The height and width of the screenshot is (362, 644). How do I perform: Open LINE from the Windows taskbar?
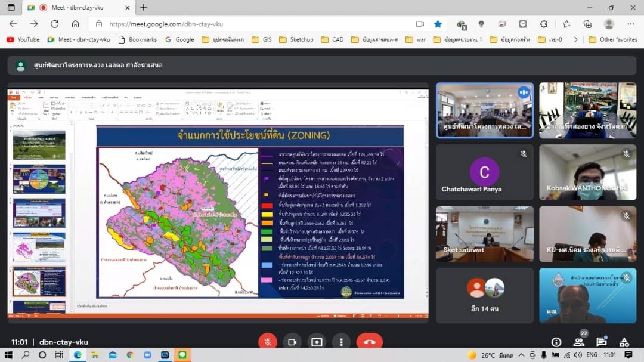coord(182,355)
